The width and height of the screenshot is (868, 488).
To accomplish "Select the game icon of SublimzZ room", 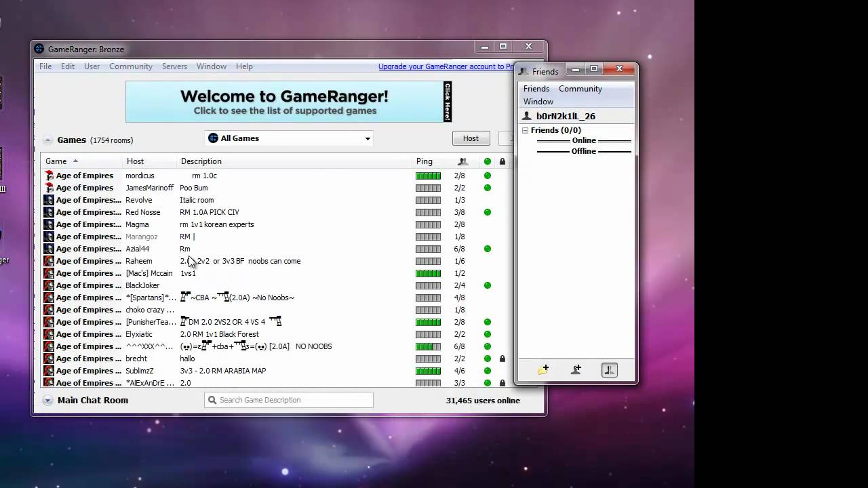I will pos(49,371).
